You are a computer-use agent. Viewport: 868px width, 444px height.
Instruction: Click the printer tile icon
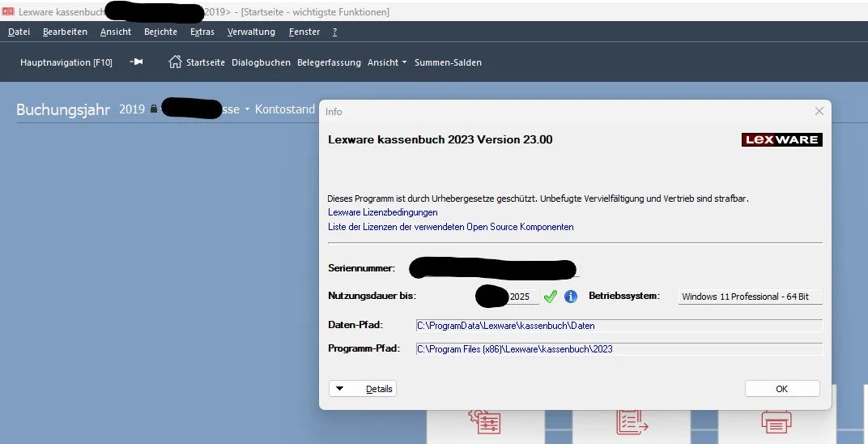click(x=777, y=422)
